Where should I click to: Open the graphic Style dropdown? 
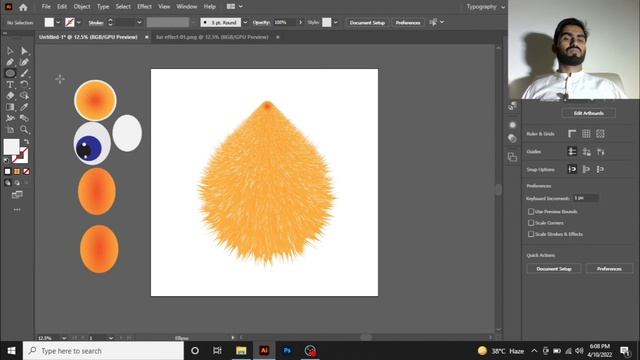point(336,22)
